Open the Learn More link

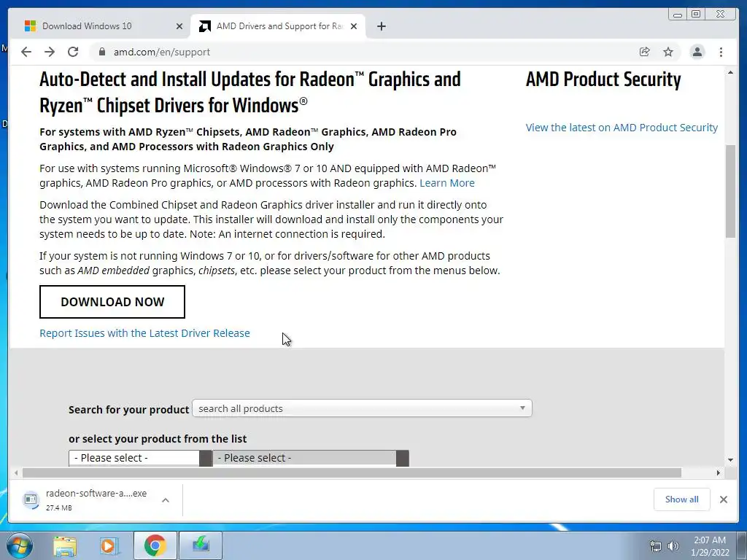[447, 183]
